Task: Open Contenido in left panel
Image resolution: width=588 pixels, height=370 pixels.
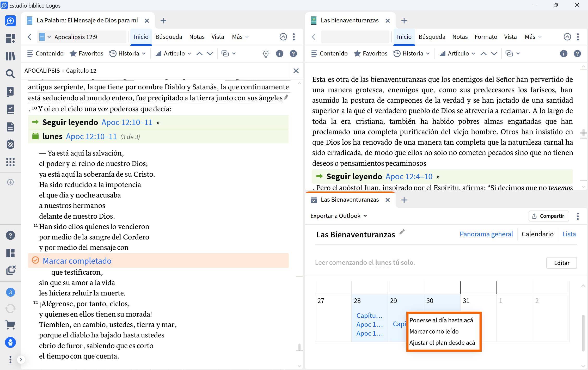Action: click(45, 53)
